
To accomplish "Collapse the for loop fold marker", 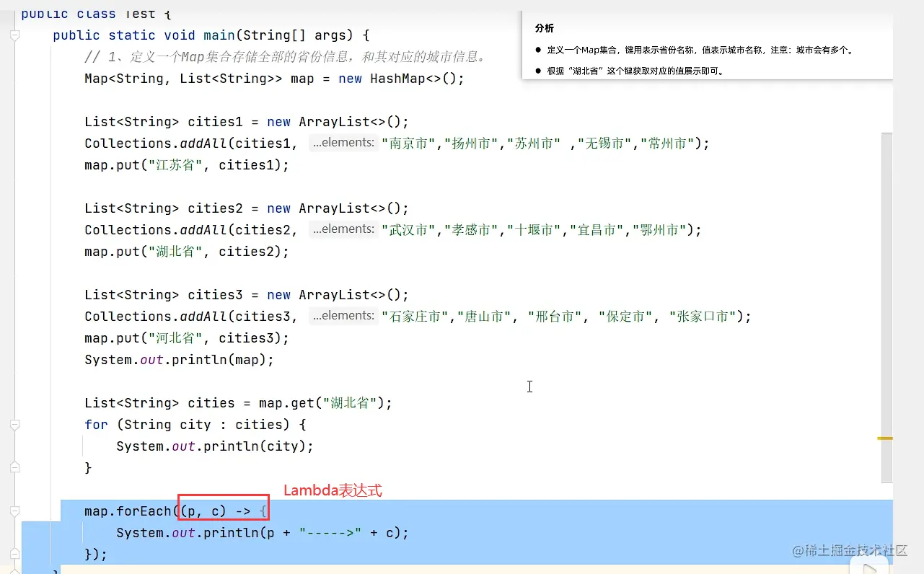I will click(x=15, y=425).
